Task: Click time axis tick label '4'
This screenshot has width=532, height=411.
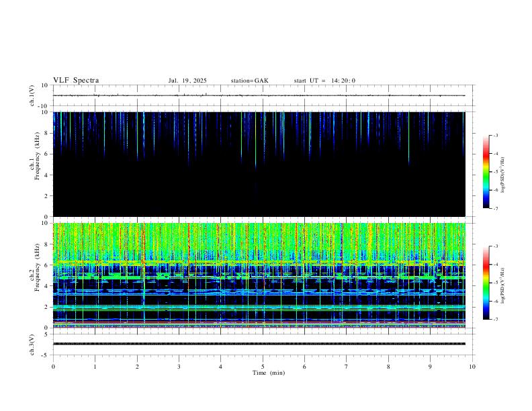Action: pos(220,367)
